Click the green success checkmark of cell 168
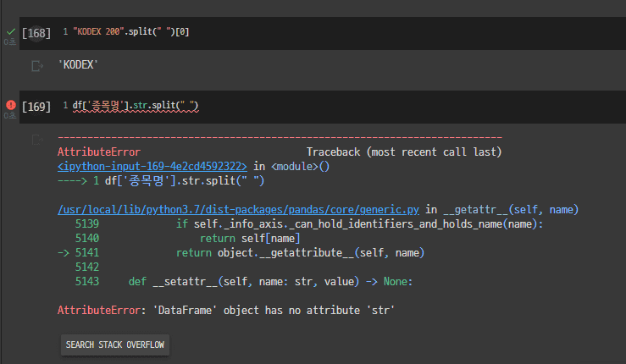Viewport: 626px width, 364px height. click(11, 31)
